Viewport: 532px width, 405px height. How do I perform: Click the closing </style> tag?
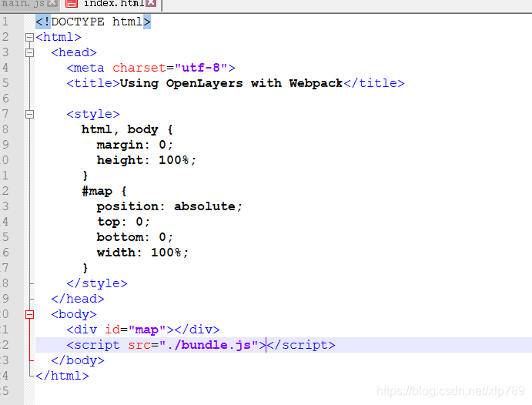(97, 283)
